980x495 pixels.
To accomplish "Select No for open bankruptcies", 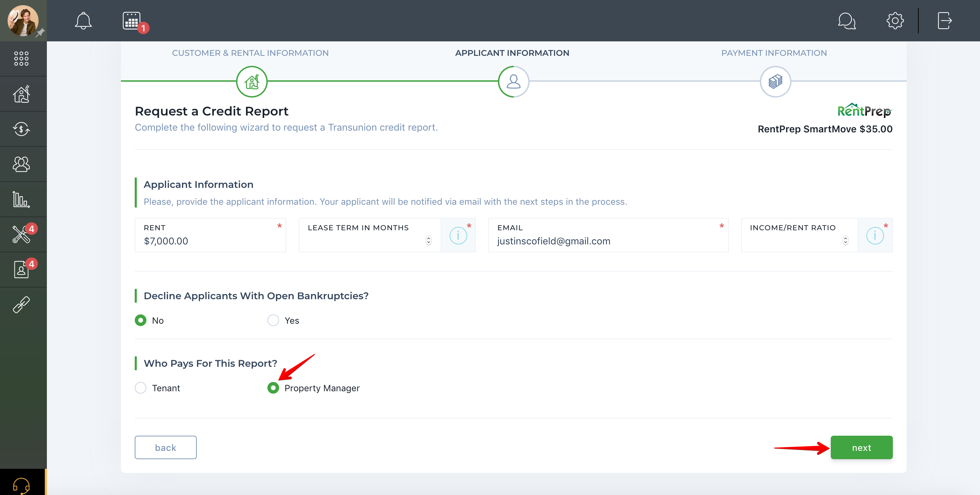I will [x=140, y=320].
